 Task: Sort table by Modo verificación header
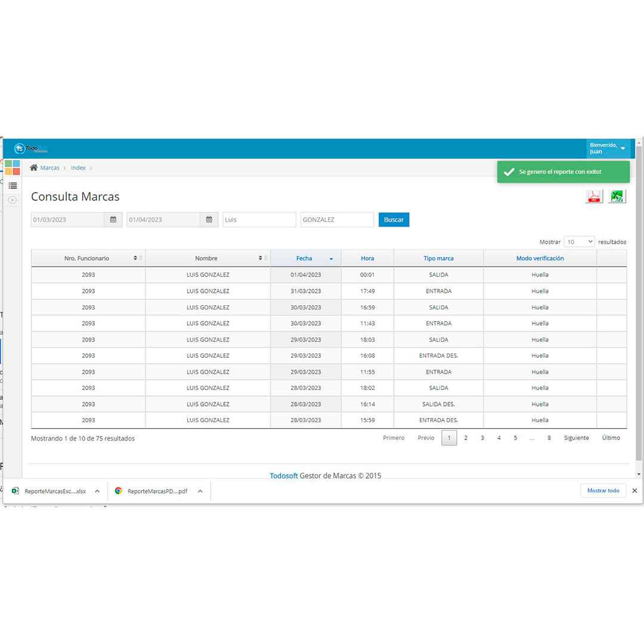click(x=540, y=258)
